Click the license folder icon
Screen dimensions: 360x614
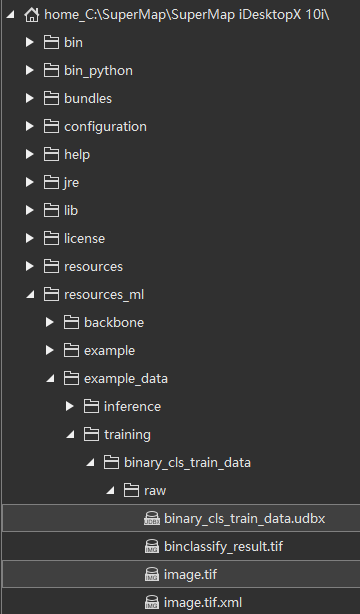(x=51, y=238)
